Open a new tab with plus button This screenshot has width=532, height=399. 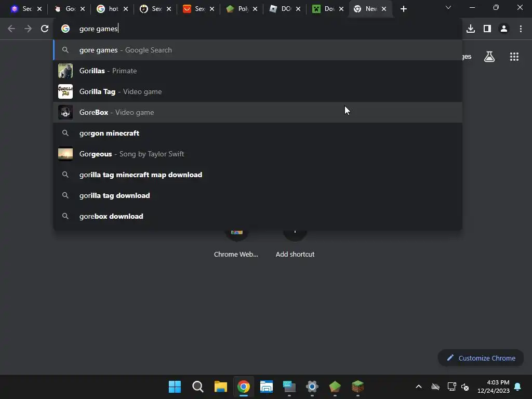403,9
